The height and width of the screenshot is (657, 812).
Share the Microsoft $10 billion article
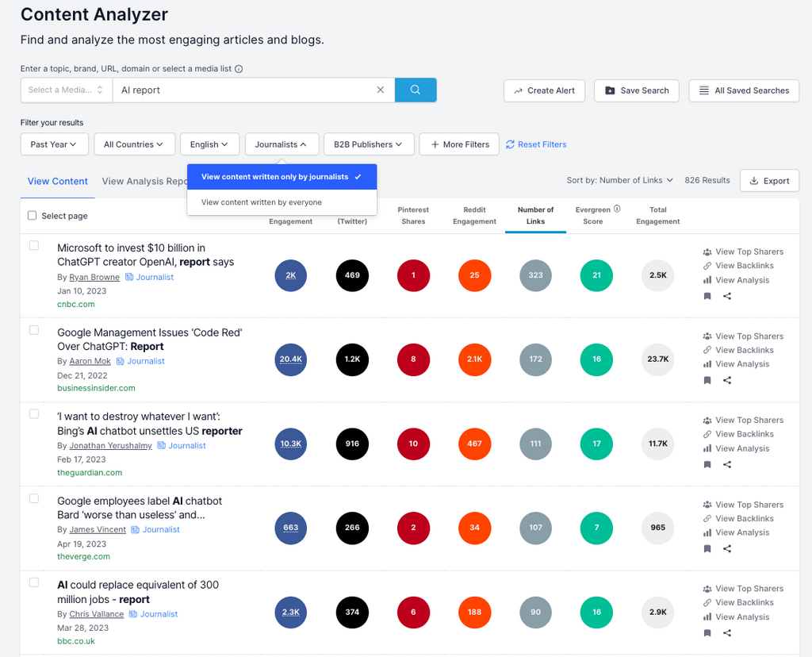pyautogui.click(x=727, y=296)
